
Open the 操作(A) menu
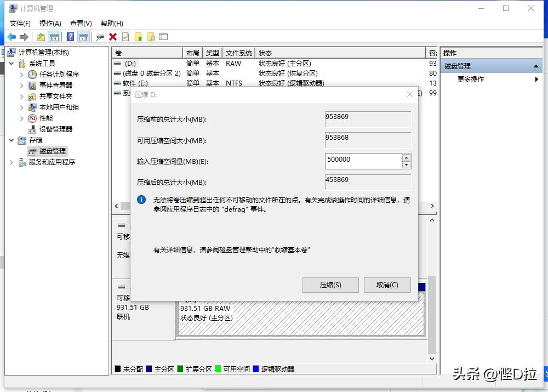(x=50, y=23)
